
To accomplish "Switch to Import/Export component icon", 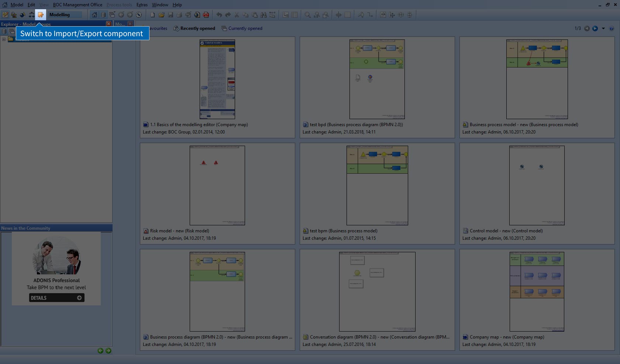I will tap(41, 15).
